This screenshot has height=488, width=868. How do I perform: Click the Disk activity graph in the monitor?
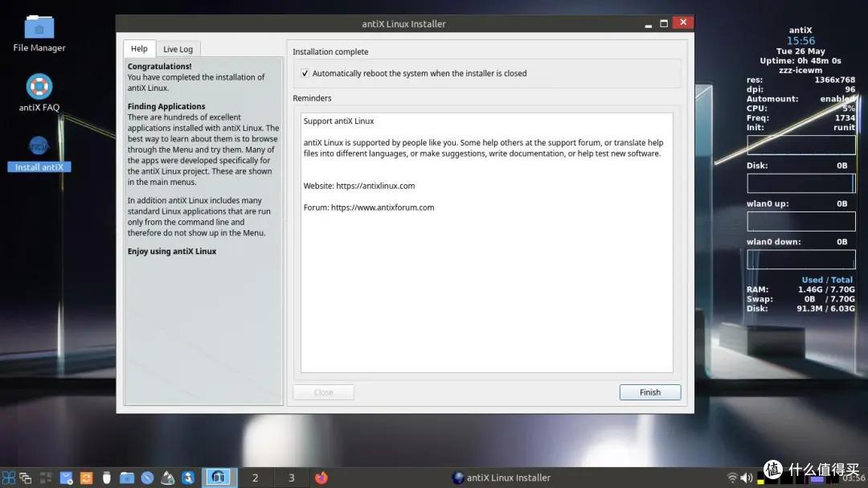(x=801, y=183)
